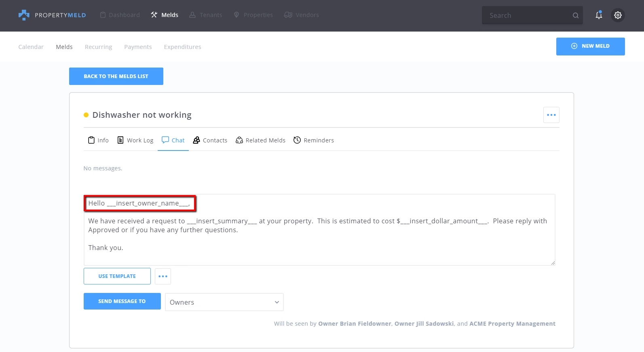Click the Info clipboard icon
644x352 pixels.
tap(91, 140)
